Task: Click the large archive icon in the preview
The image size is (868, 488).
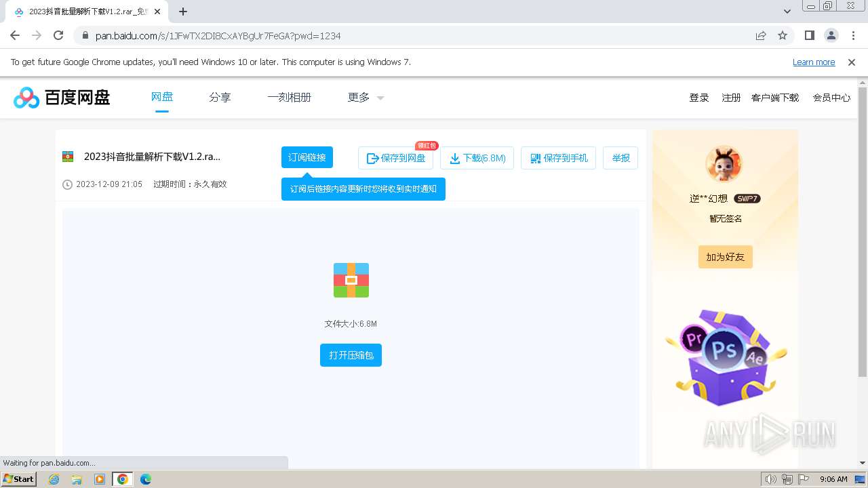Action: pos(351,280)
